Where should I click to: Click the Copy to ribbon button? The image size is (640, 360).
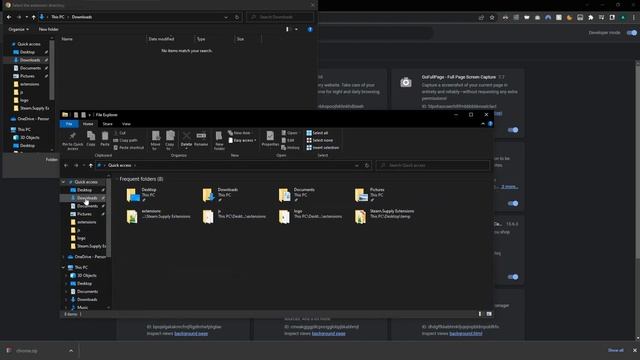pyautogui.click(x=170, y=140)
